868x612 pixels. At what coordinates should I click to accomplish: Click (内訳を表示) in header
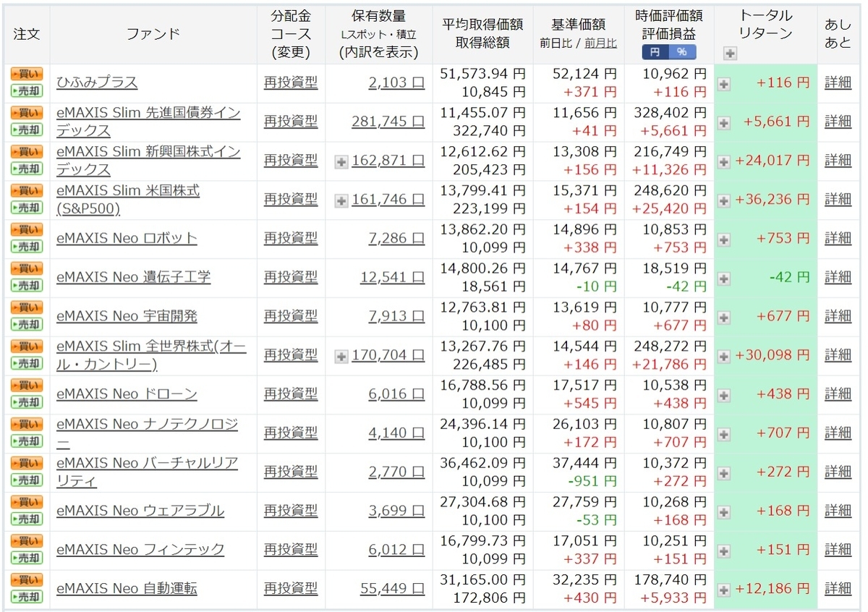[x=378, y=52]
